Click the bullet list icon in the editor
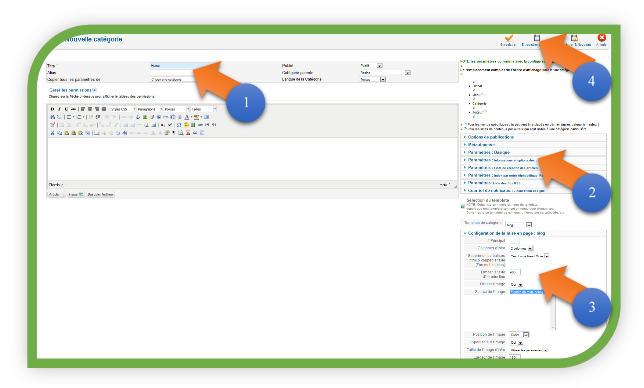Viewport: 644px width, 388px height. click(x=69, y=117)
